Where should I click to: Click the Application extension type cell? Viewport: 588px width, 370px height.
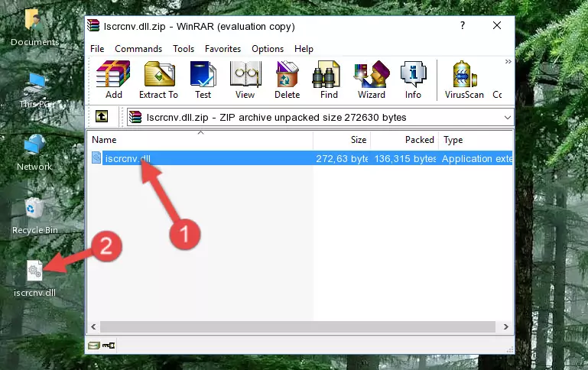[477, 158]
